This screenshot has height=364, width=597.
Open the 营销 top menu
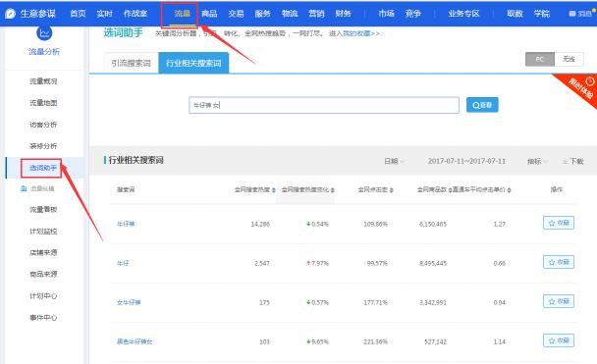click(x=316, y=14)
